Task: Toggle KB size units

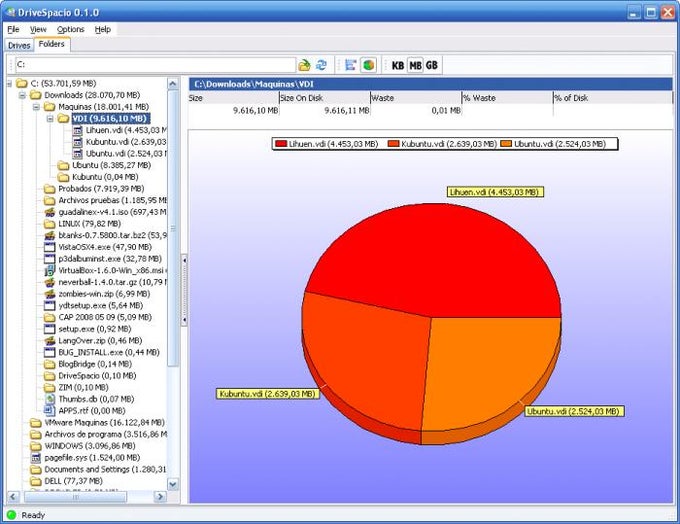Action: (398, 66)
